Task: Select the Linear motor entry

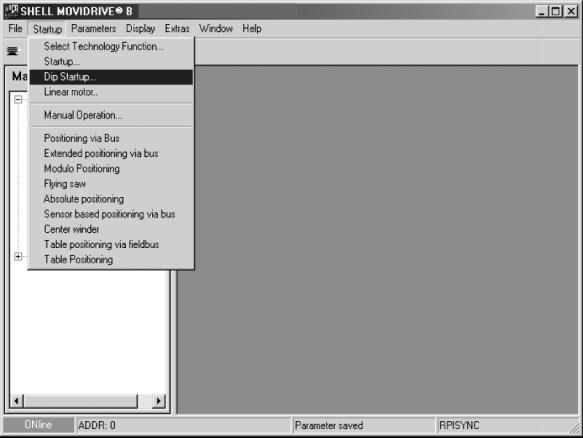Action: [111, 92]
